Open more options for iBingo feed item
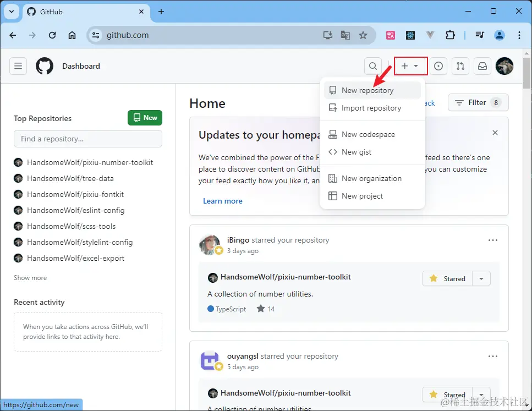 pyautogui.click(x=492, y=240)
